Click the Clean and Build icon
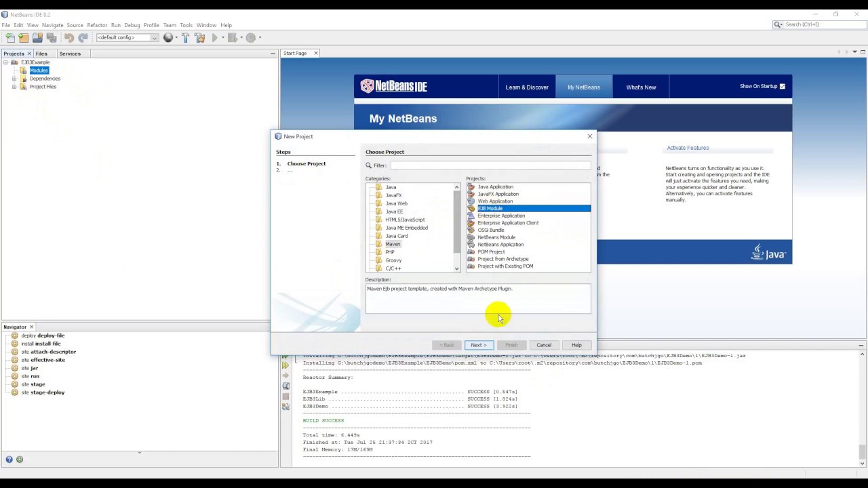 point(200,38)
